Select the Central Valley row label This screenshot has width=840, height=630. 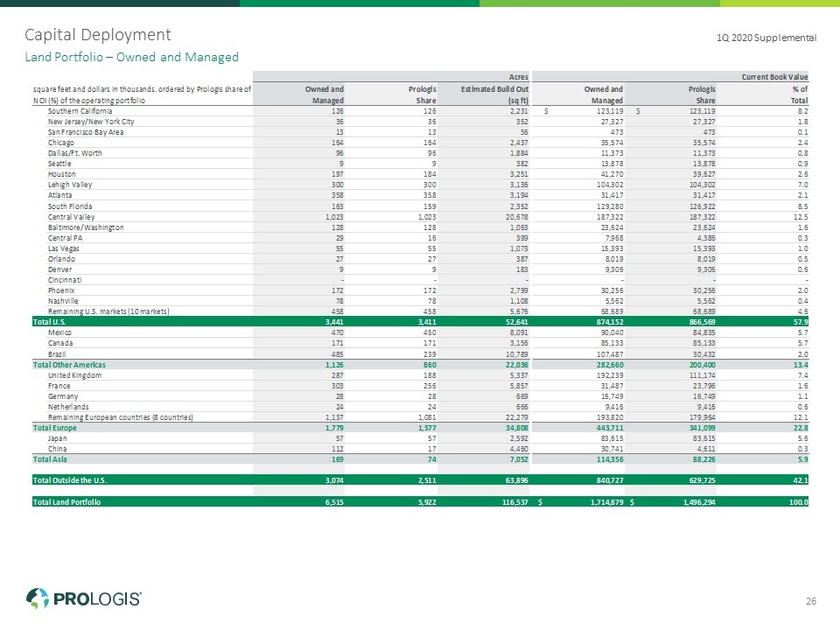71,217
